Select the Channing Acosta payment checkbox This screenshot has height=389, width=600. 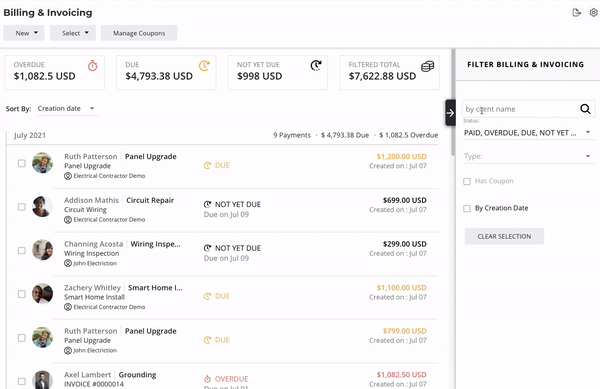tap(22, 251)
